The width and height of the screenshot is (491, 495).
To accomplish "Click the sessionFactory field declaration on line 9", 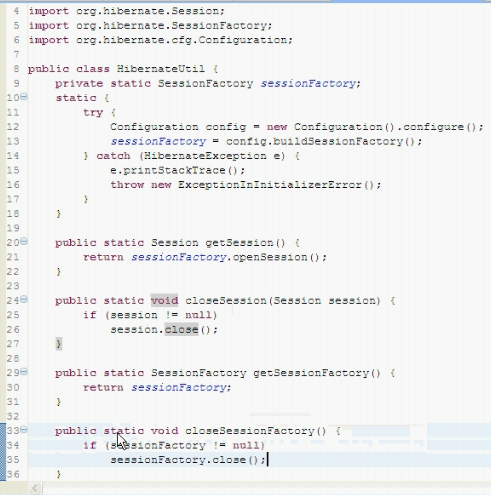I will pos(208,83).
